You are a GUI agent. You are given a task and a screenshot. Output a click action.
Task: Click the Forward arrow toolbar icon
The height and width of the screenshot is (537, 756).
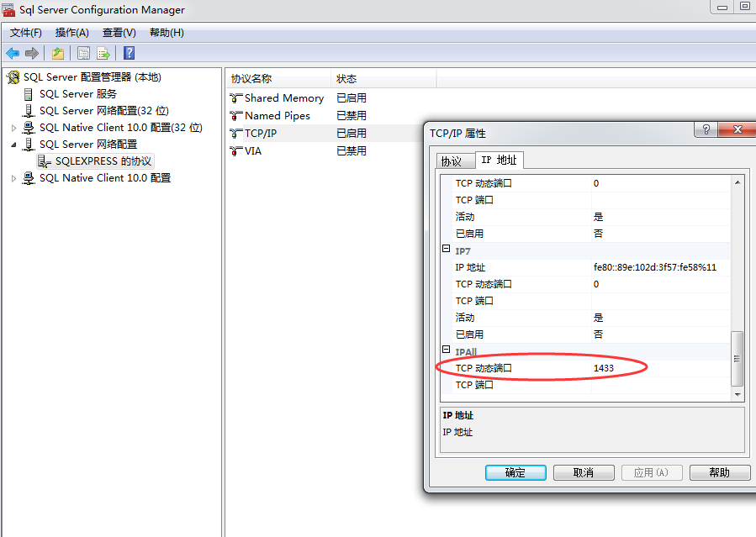coord(32,53)
